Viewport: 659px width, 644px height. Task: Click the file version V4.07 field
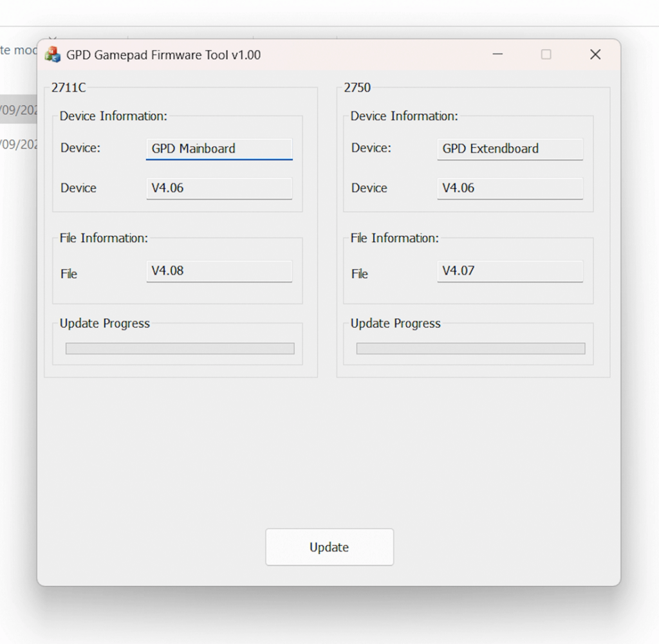510,271
